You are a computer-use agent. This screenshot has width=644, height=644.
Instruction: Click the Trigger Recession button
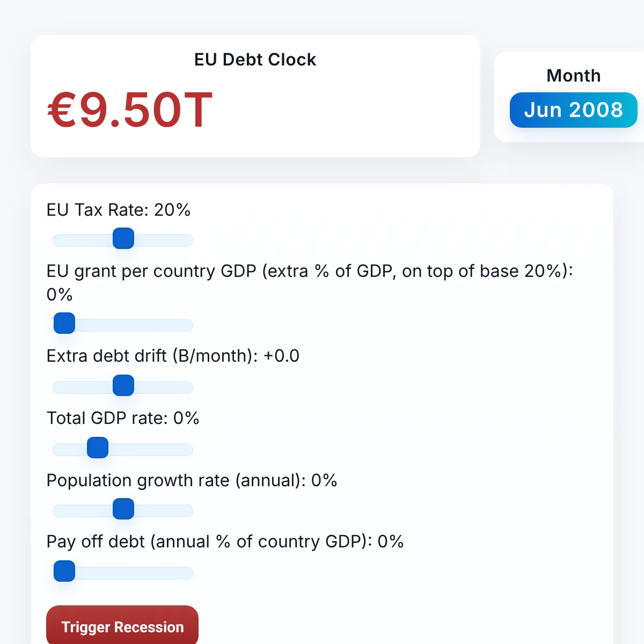122,626
